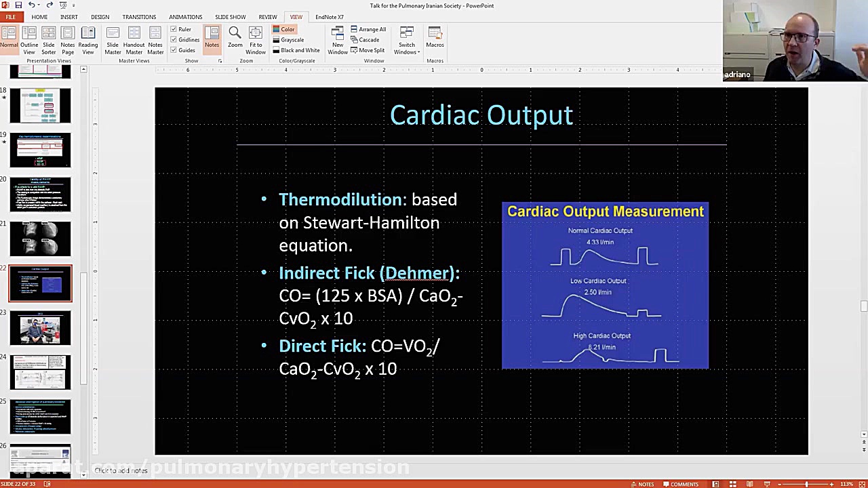
Task: Open the Show group dialog launcher
Action: pos(220,61)
